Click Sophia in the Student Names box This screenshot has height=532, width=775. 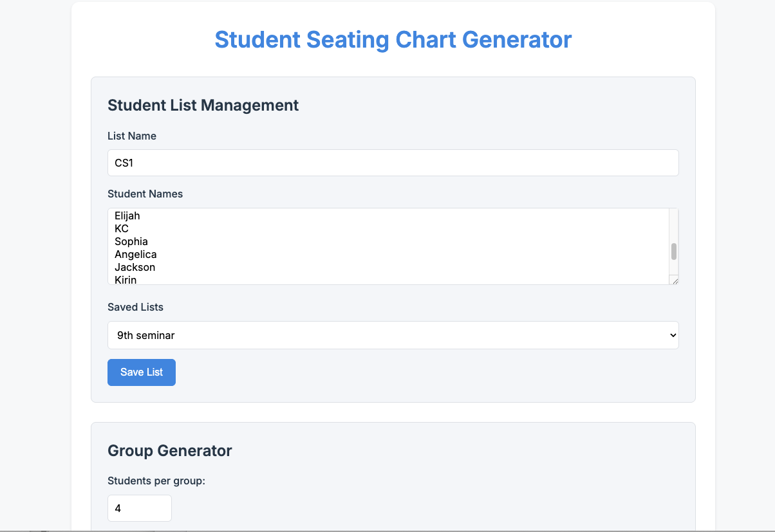click(131, 241)
